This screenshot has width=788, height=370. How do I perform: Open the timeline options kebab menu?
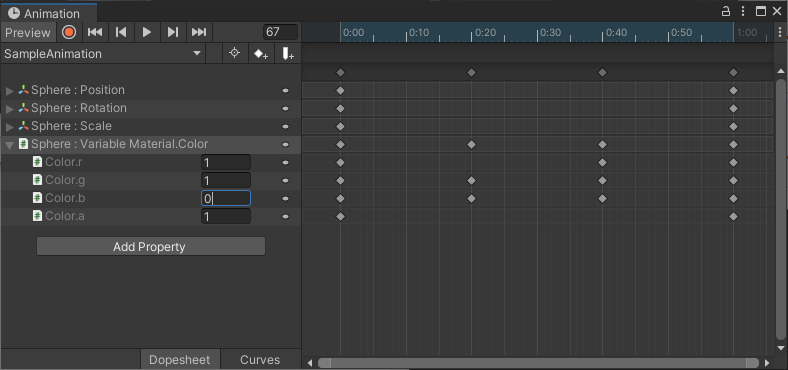[x=780, y=32]
